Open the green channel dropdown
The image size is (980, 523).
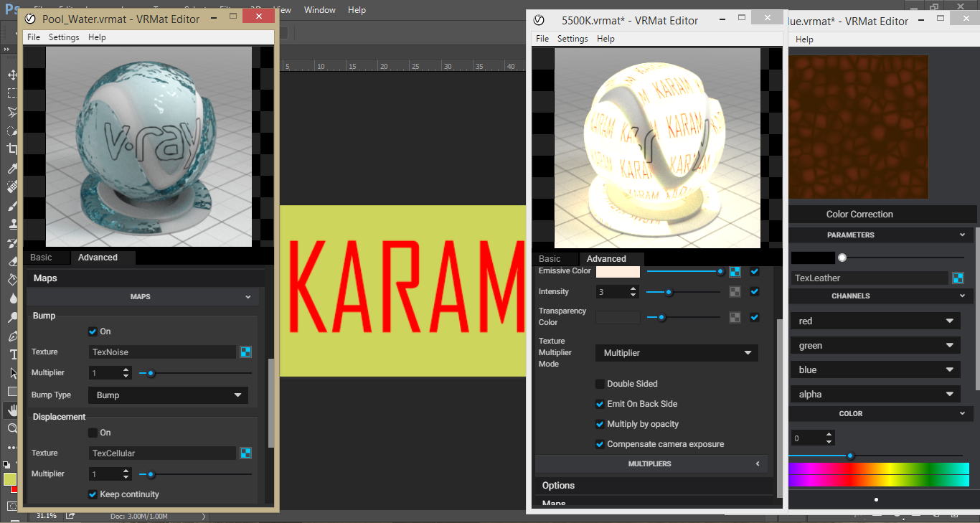point(875,346)
